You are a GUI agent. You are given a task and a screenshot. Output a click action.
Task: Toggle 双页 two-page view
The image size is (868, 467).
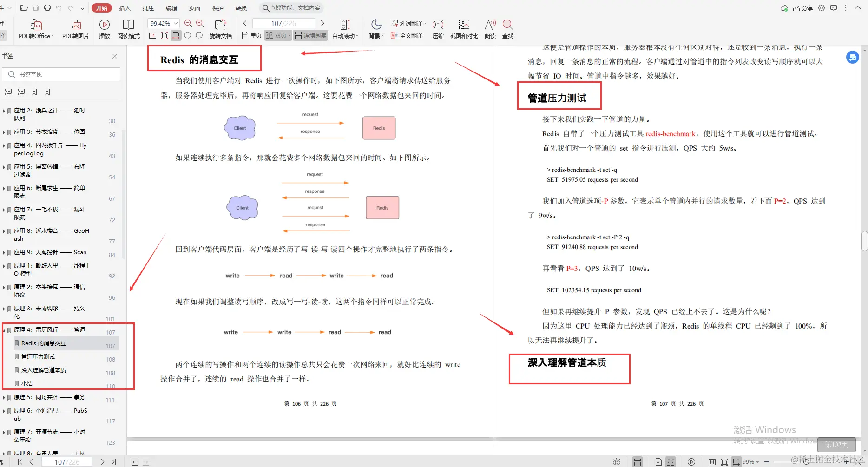point(277,35)
